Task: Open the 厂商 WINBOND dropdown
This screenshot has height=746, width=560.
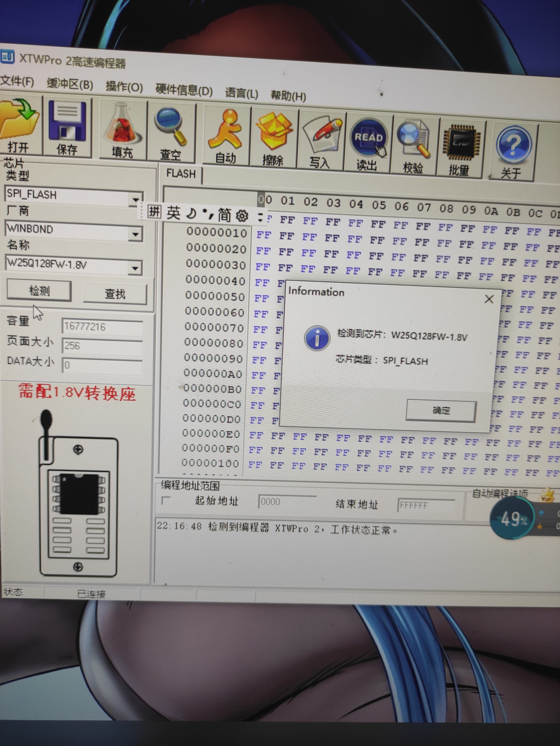Action: pyautogui.click(x=135, y=234)
